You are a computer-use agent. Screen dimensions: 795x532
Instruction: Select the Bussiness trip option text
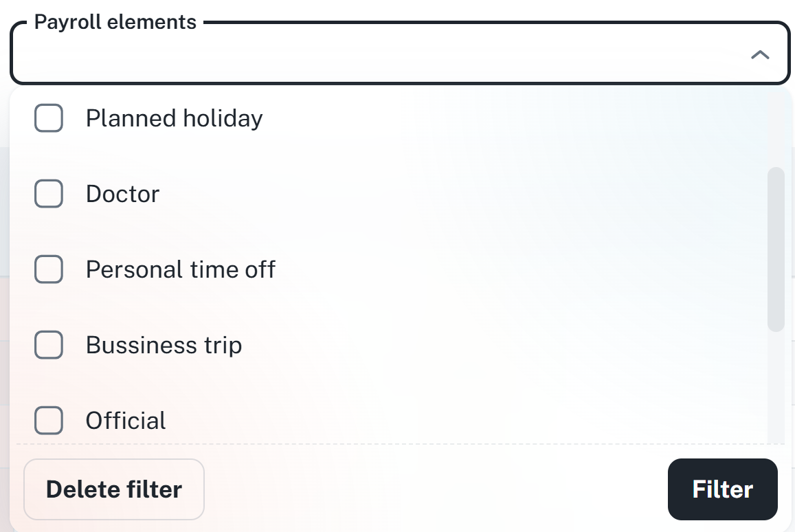164,345
